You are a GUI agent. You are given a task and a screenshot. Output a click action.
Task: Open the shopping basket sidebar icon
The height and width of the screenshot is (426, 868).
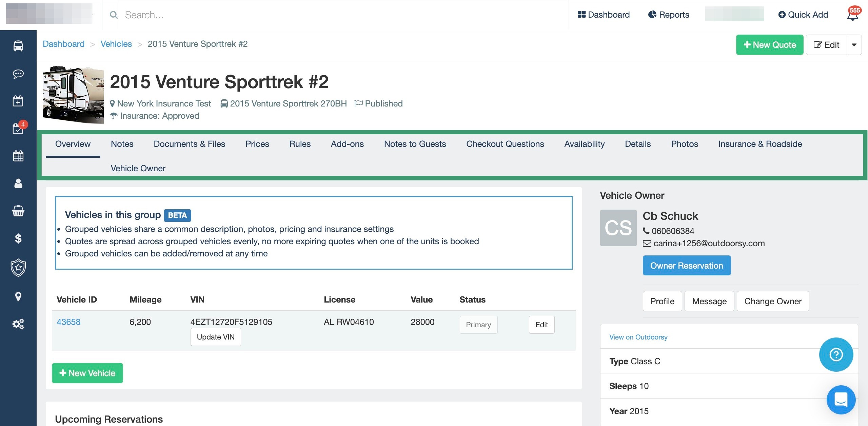[x=18, y=211]
